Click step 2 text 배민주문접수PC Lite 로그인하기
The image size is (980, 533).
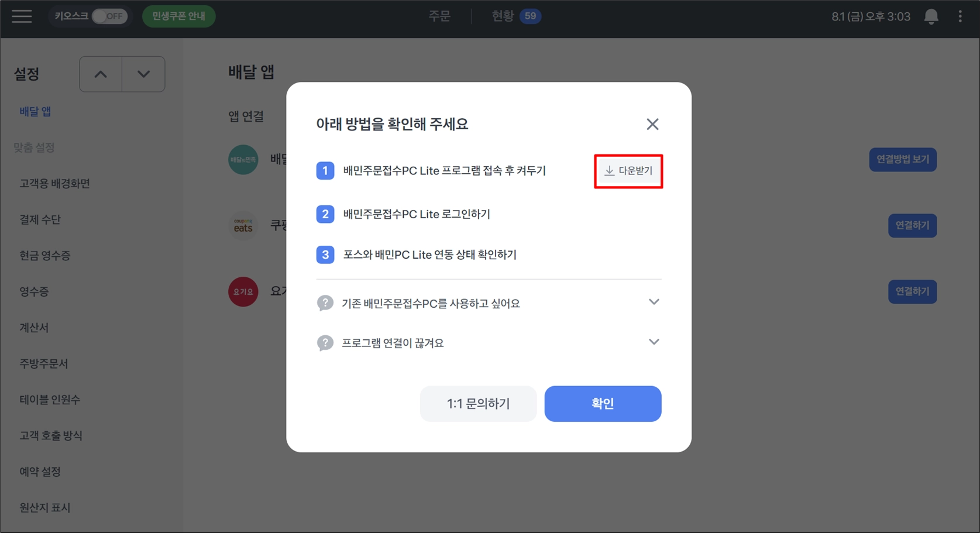click(417, 214)
